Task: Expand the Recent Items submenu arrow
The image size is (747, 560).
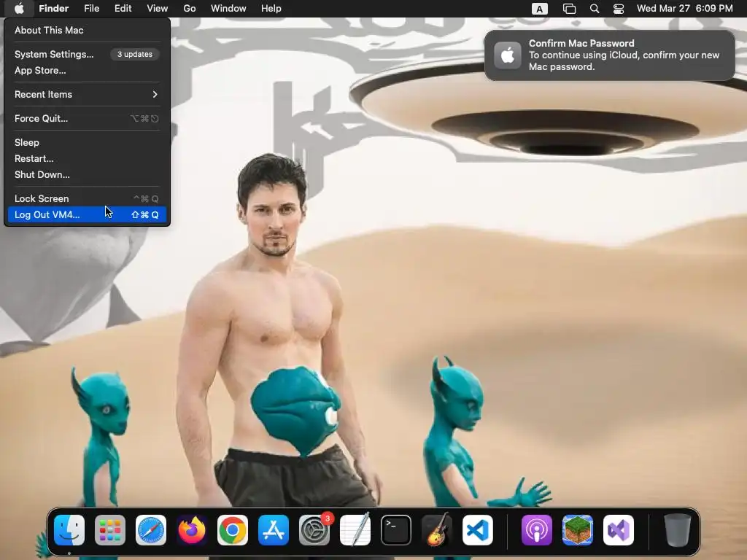Action: (155, 94)
